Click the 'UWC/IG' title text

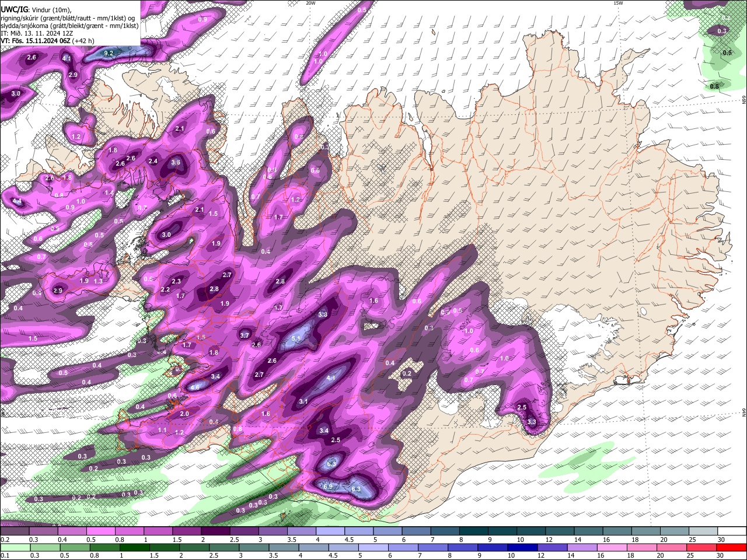click(13, 9)
